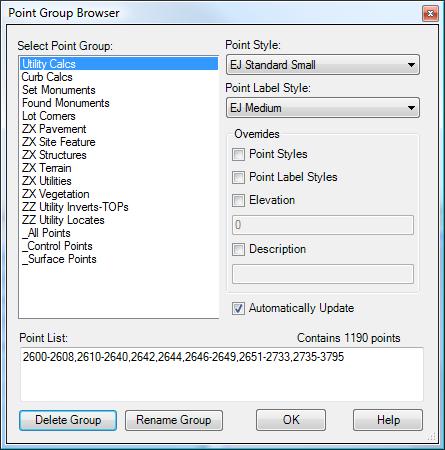Tick the Description override checkbox
The image size is (445, 450).
[x=238, y=249]
